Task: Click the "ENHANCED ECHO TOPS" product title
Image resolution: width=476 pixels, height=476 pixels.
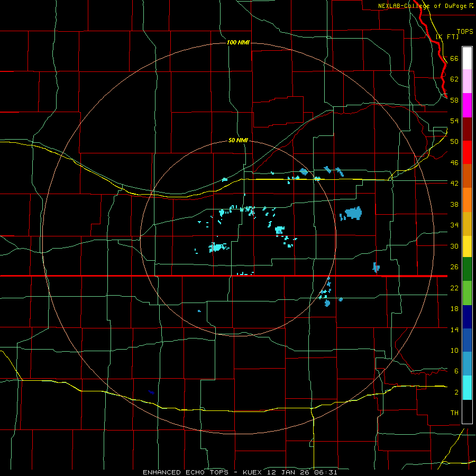Action: pos(186,472)
